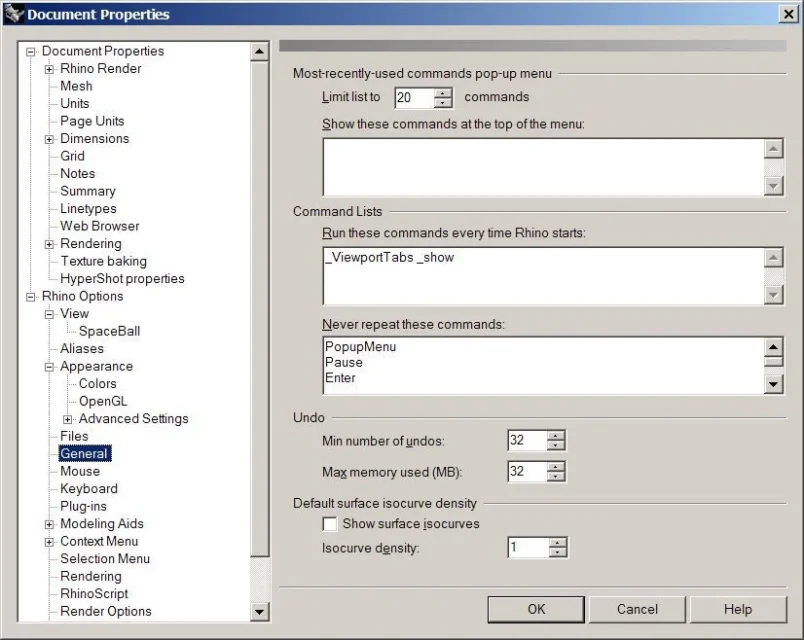Click the tree panel scroll up arrow
Viewport: 804px width, 640px height.
point(259,51)
